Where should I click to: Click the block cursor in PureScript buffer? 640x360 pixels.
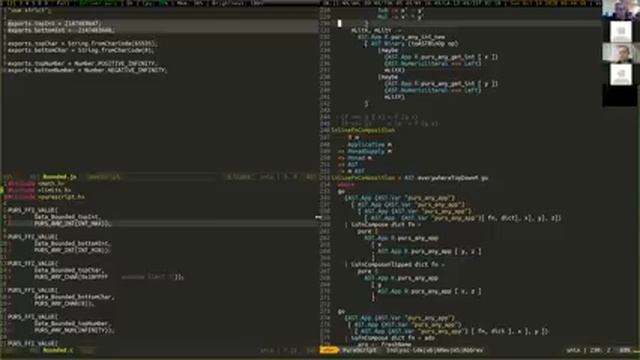(x=340, y=24)
